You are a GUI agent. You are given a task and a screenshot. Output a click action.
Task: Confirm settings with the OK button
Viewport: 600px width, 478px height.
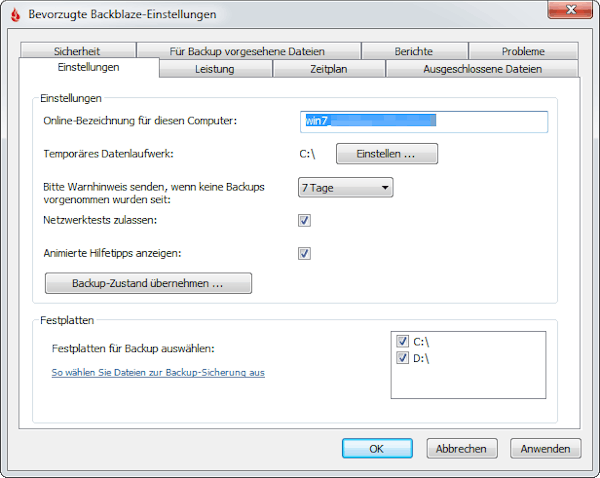(x=377, y=449)
